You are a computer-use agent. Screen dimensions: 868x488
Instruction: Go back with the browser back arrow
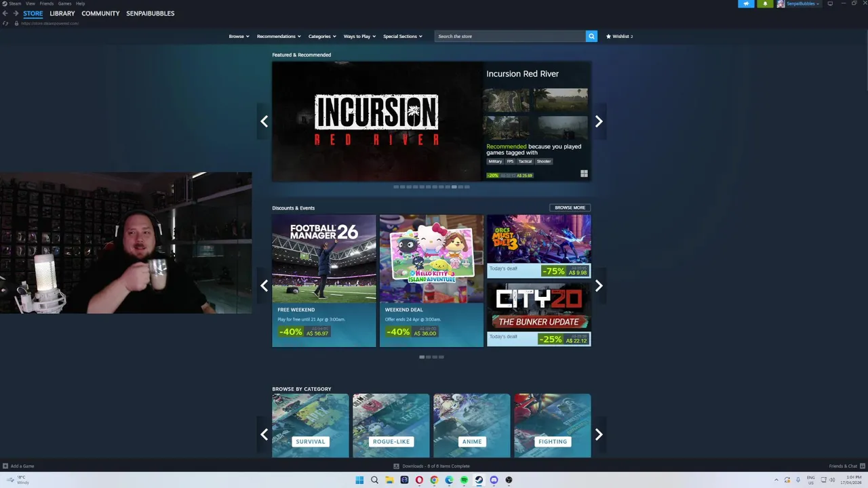5,14
